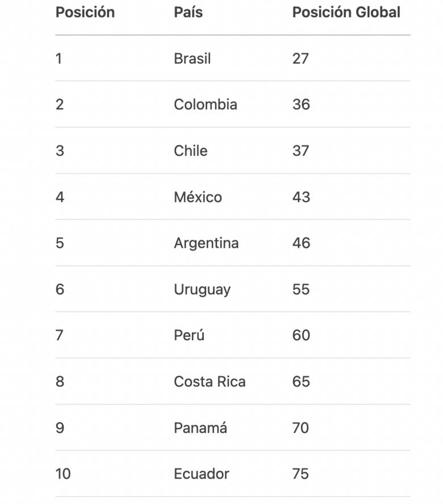This screenshot has width=443, height=504.
Task: Select the Argentina country cell
Action: tap(206, 243)
